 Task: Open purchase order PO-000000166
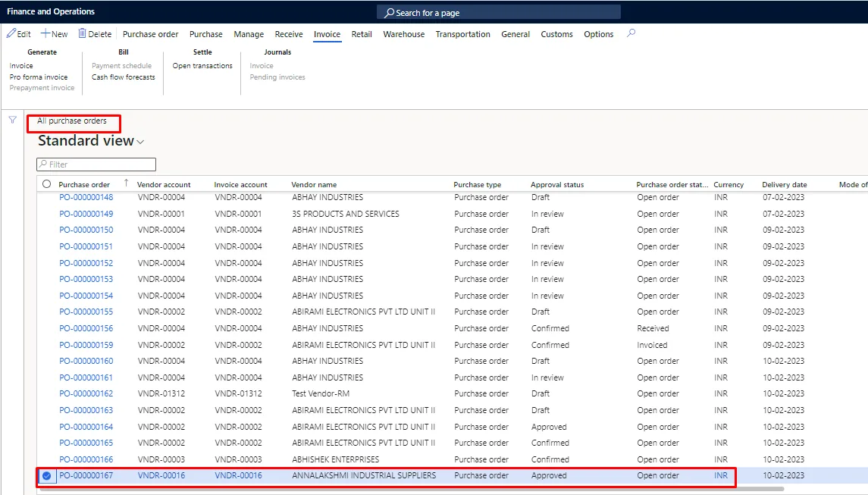[86, 459]
